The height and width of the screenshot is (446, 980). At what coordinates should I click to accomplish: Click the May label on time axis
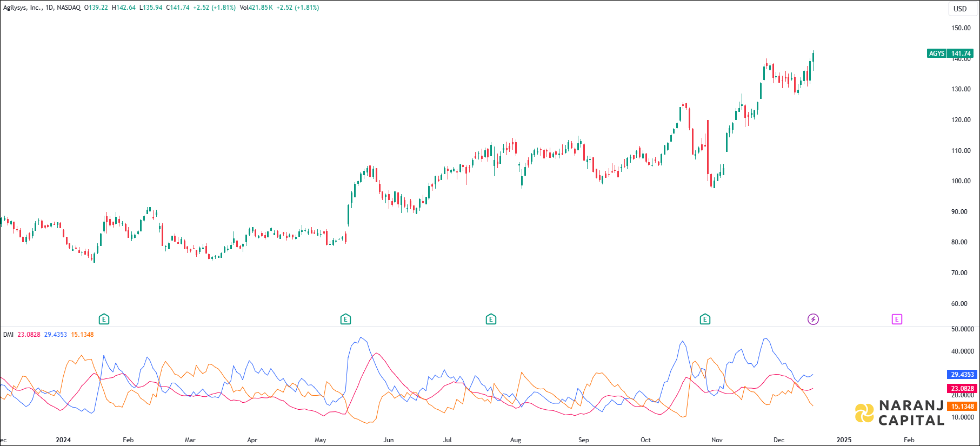[321, 440]
